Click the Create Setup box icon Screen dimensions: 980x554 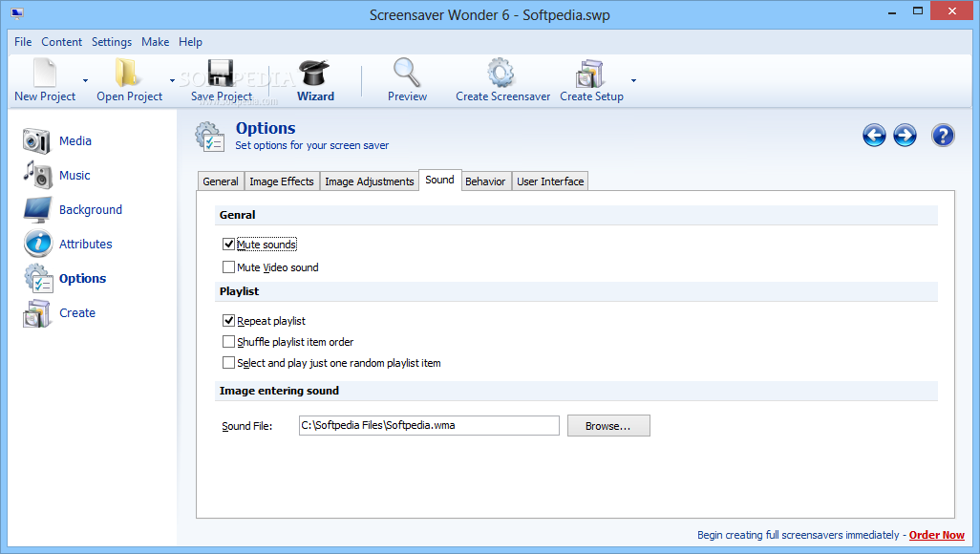(x=589, y=74)
